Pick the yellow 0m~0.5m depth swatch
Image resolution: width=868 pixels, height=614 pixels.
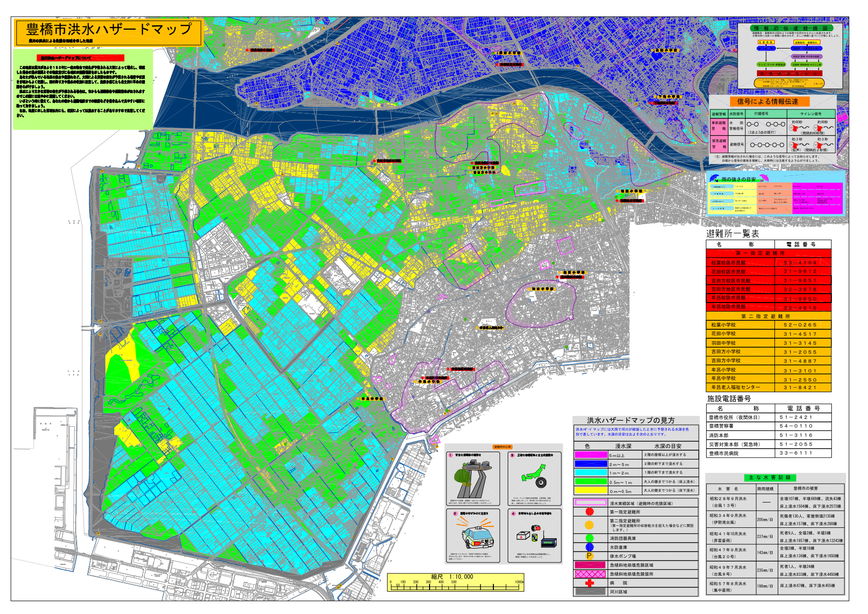tap(590, 490)
